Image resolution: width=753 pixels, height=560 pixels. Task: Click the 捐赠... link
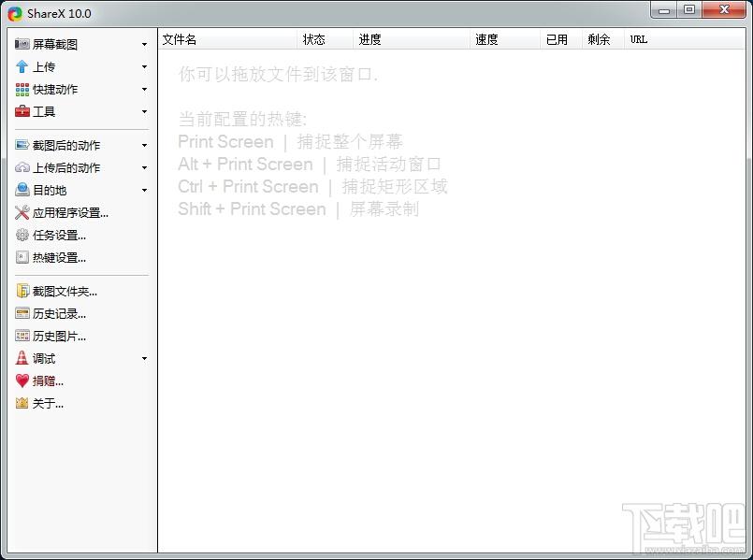[48, 381]
